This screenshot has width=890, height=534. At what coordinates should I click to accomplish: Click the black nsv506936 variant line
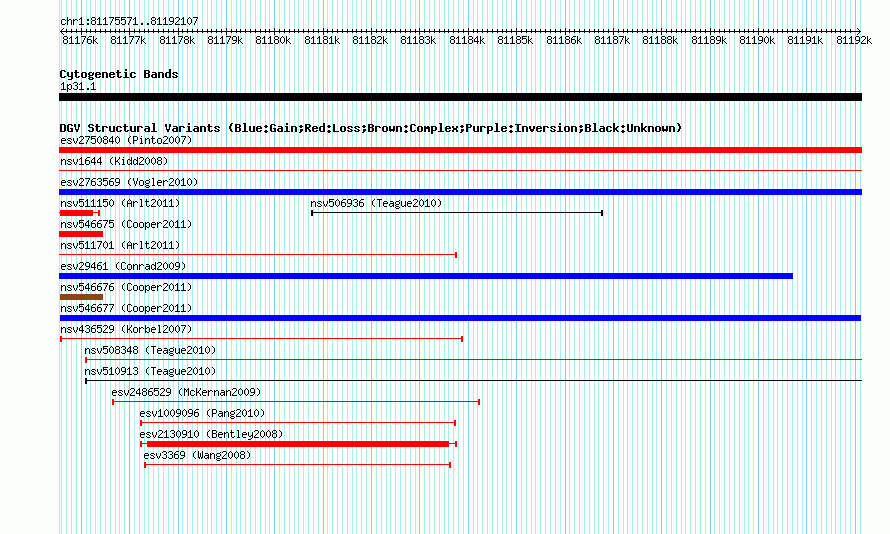(457, 213)
